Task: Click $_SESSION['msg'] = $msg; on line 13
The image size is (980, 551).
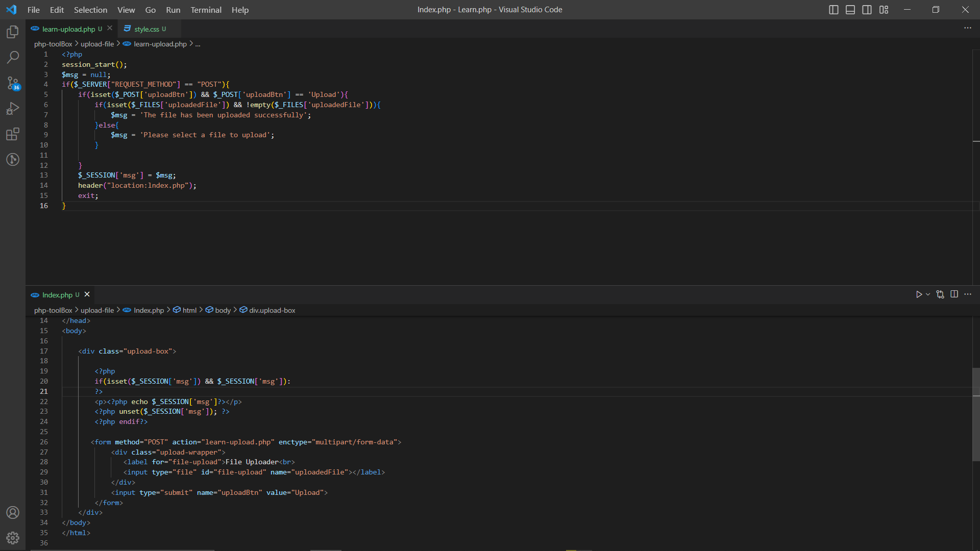Action: (127, 175)
